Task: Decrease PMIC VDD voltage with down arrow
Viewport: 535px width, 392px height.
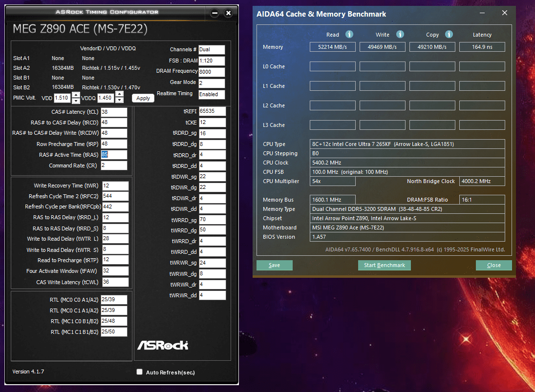Action: 76,101
